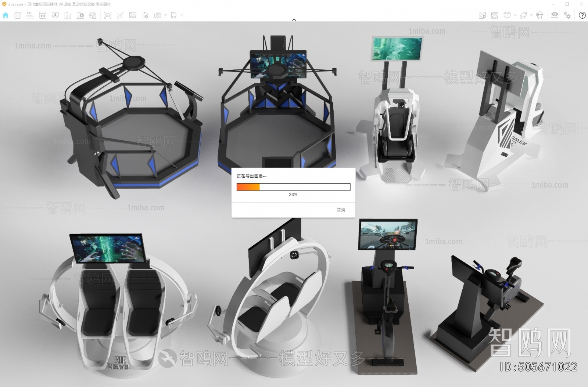The height and width of the screenshot is (387, 588).
Task: Click the Home icon in the toolbar
Action: click(6, 15)
